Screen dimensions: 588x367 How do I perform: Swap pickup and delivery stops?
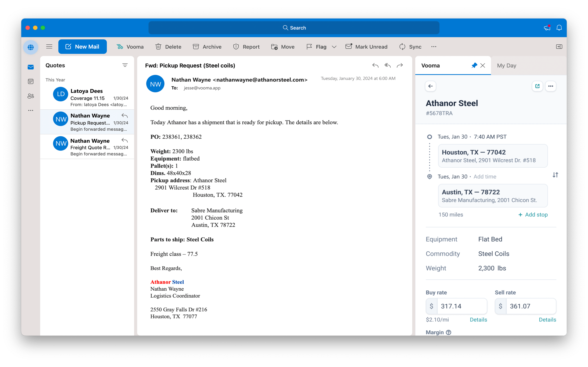555,175
